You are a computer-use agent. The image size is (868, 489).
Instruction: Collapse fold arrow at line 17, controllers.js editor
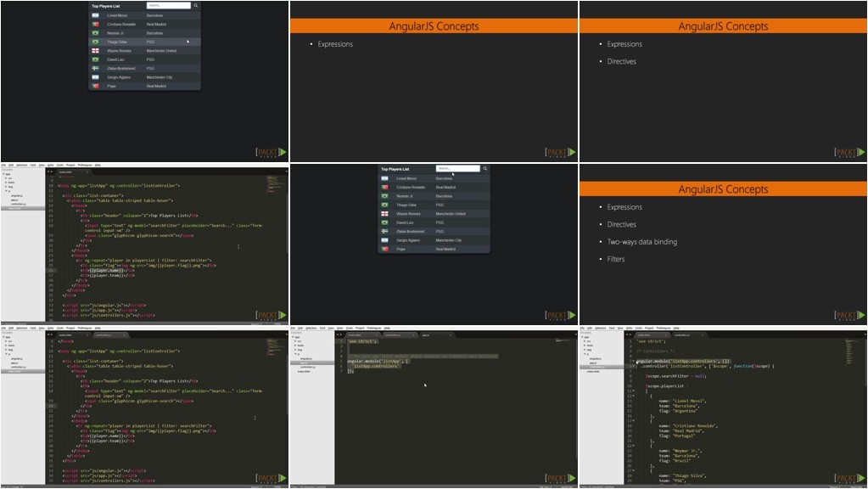pyautogui.click(x=633, y=421)
